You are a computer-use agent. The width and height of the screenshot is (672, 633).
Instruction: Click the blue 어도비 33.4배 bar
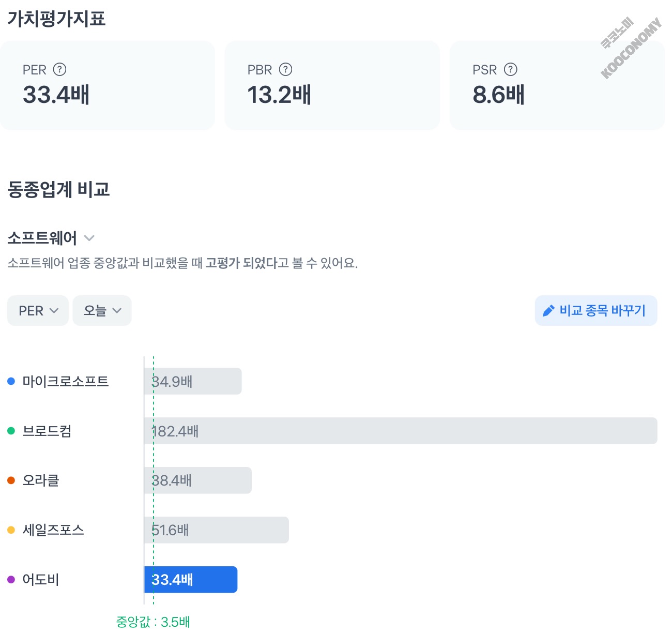tap(191, 580)
